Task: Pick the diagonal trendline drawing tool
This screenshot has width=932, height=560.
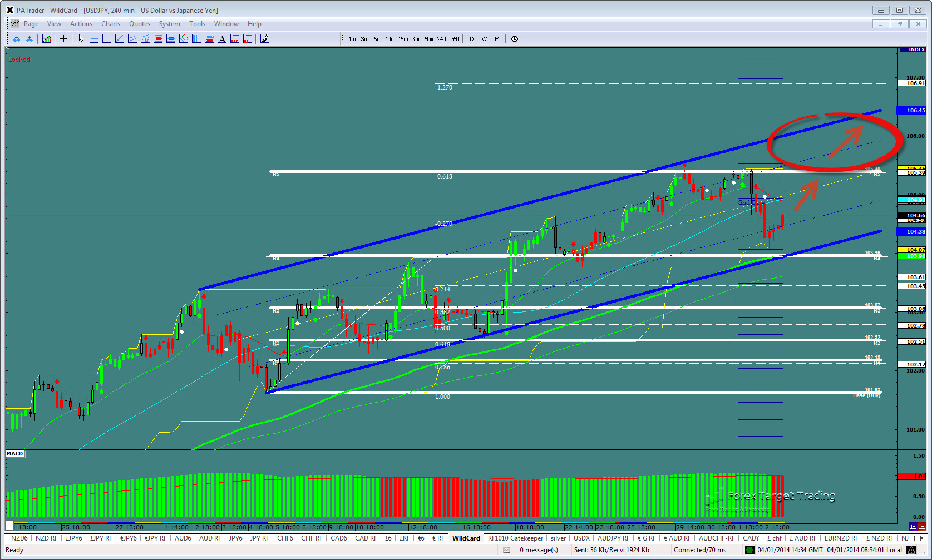Action: click(x=120, y=39)
